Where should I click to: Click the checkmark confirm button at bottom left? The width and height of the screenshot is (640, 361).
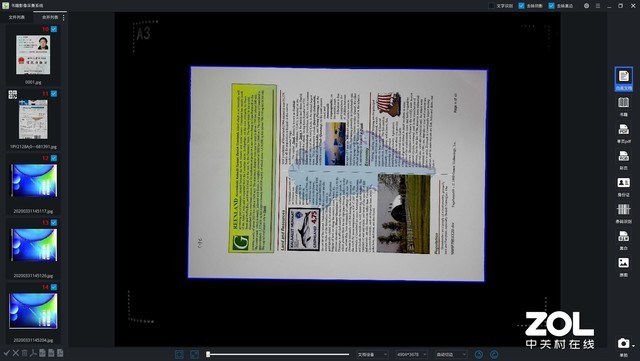click(x=7, y=352)
